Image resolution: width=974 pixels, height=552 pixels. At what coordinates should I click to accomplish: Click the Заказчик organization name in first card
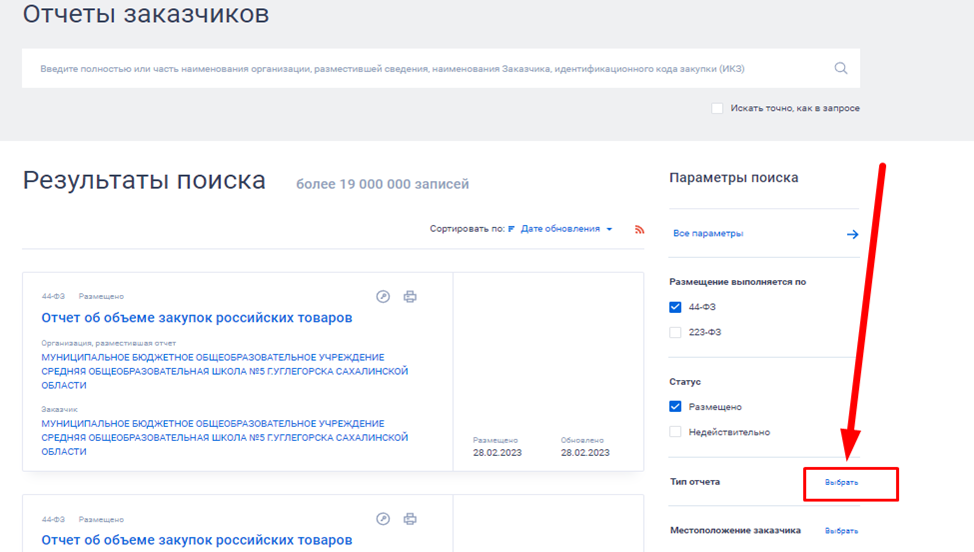224,437
